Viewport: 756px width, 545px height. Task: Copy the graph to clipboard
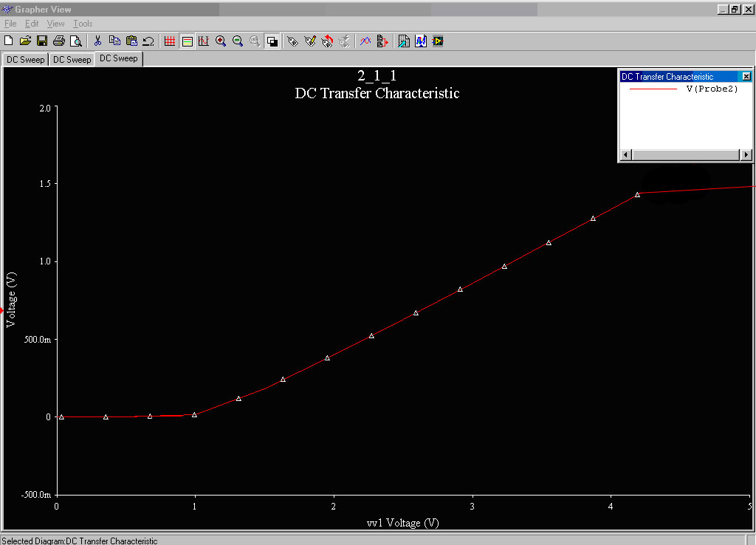[x=114, y=41]
